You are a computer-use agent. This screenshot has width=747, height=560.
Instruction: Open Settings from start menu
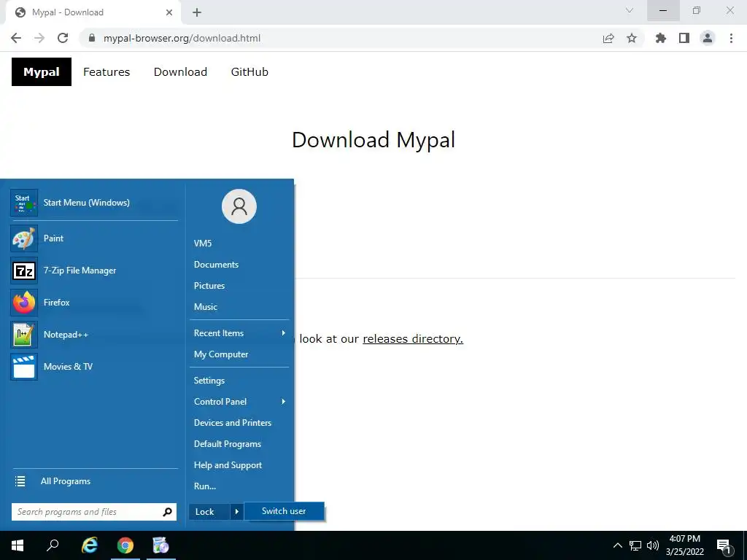(x=209, y=381)
